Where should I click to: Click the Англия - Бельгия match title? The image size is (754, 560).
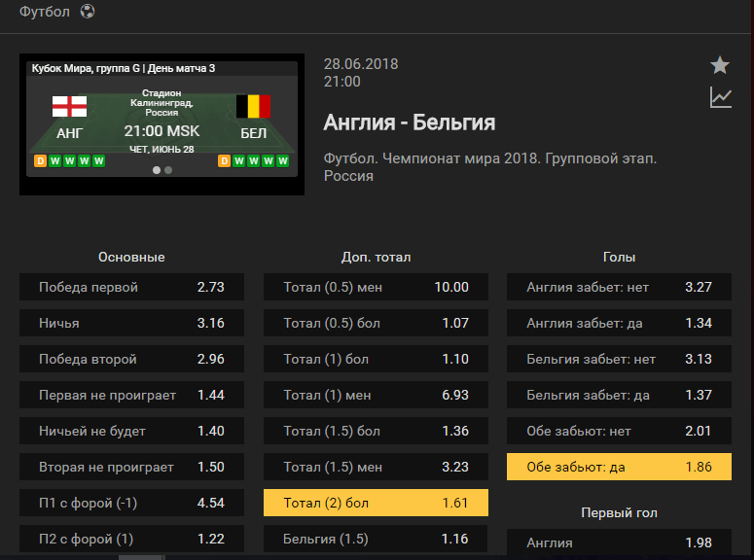[410, 122]
